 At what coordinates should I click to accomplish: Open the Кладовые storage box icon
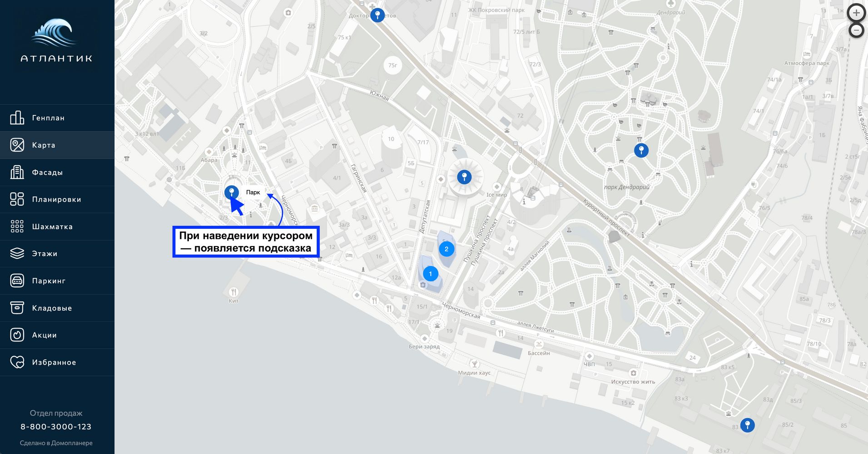pos(17,308)
